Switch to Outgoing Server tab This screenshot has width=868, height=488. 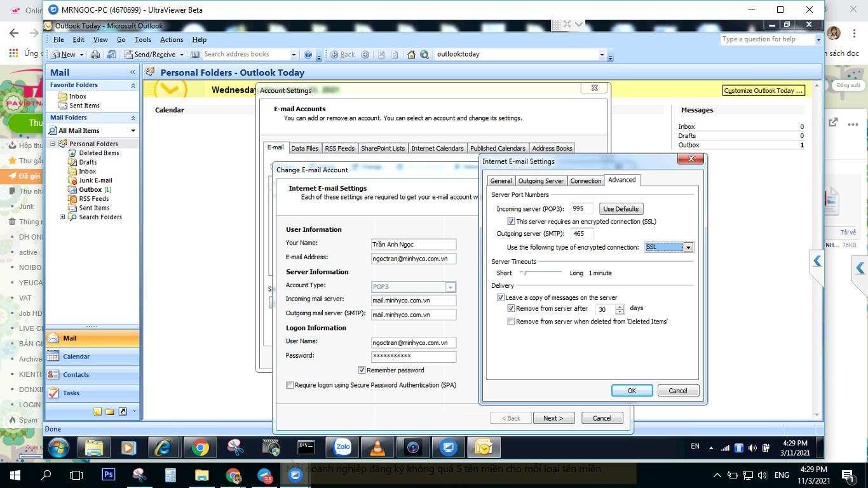pyautogui.click(x=541, y=181)
